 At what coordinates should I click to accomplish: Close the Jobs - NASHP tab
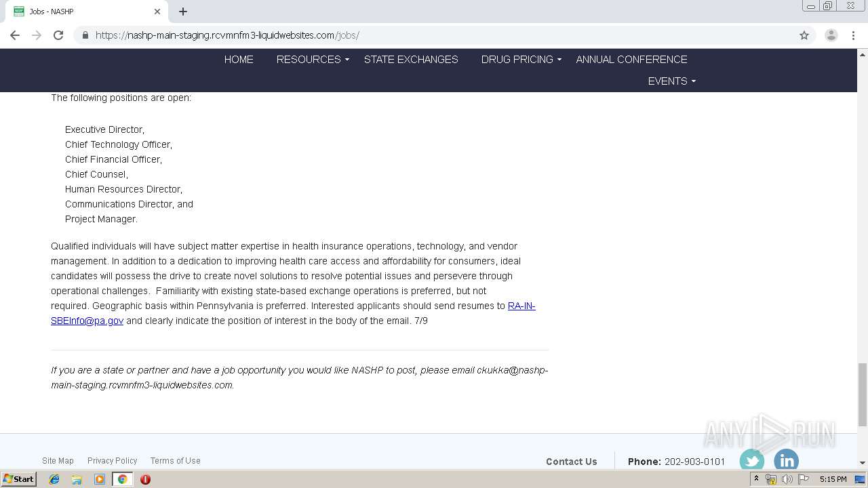(157, 12)
